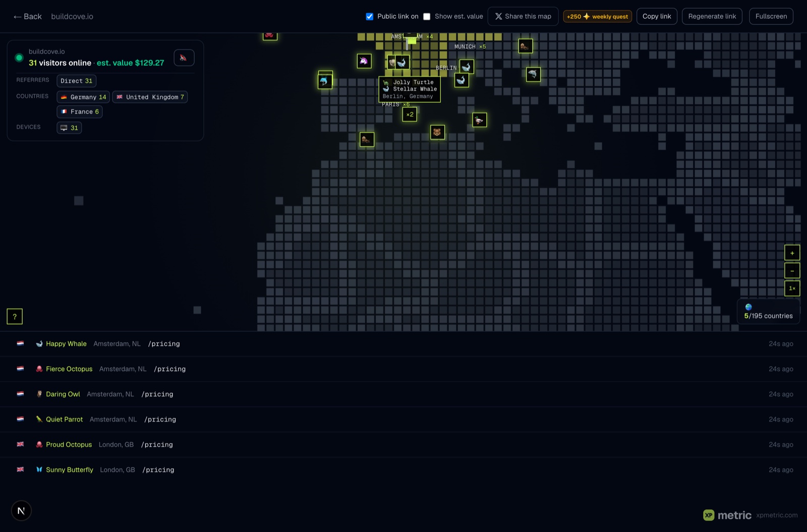
Task: Click the butterfly icon beside Sunny Butterfly
Action: pyautogui.click(x=39, y=470)
